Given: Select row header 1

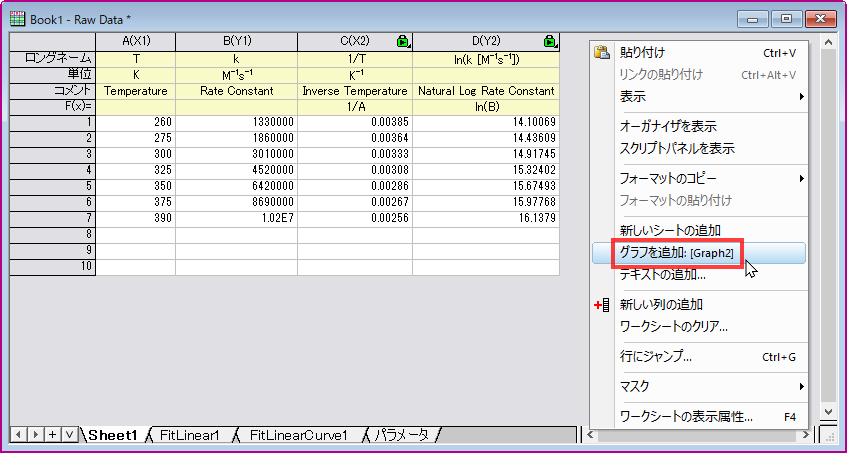Looking at the screenshot, I should 53,123.
